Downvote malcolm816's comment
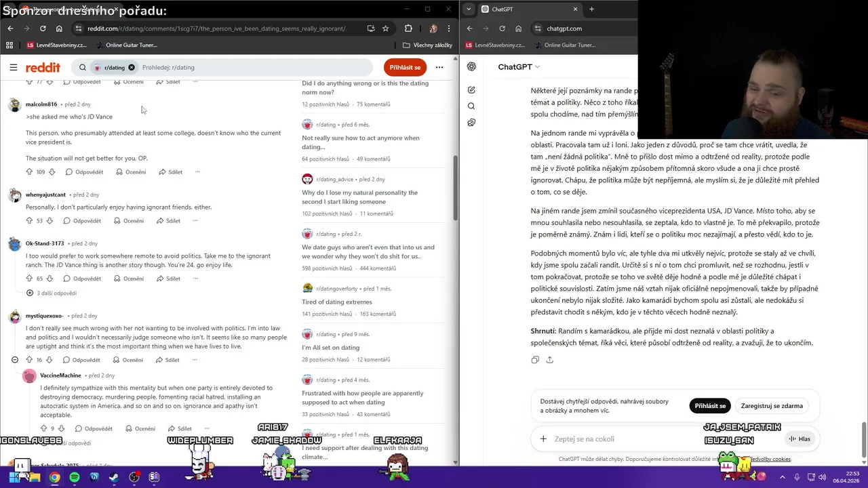This screenshot has width=868, height=488. click(52, 171)
